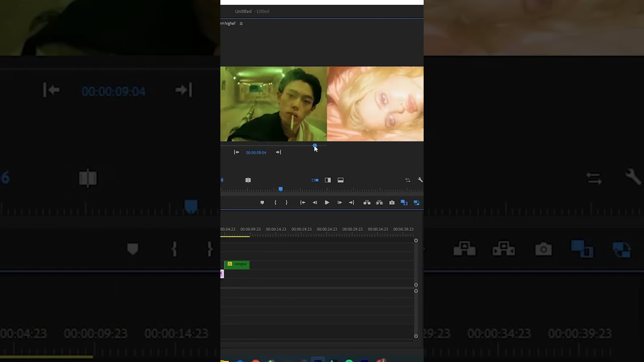Viewport: 644px width, 362px height.
Task: Go to next edit in reference monitor
Action: pyautogui.click(x=278, y=152)
